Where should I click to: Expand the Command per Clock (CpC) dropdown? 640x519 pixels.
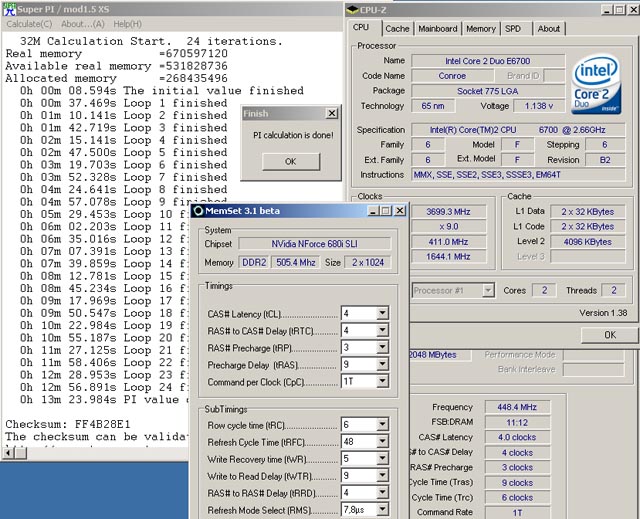click(382, 381)
